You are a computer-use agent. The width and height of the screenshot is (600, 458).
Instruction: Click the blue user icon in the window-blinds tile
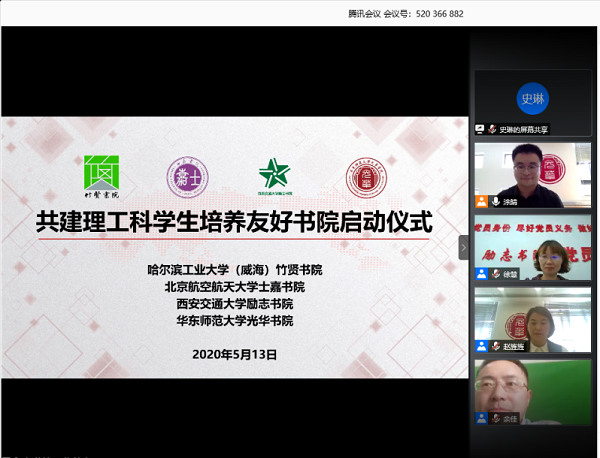click(x=481, y=346)
